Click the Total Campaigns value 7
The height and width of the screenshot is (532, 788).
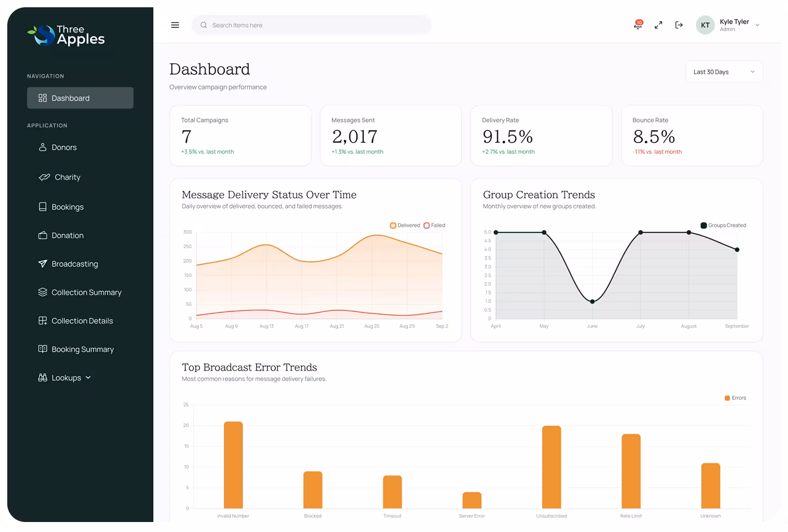[186, 136]
